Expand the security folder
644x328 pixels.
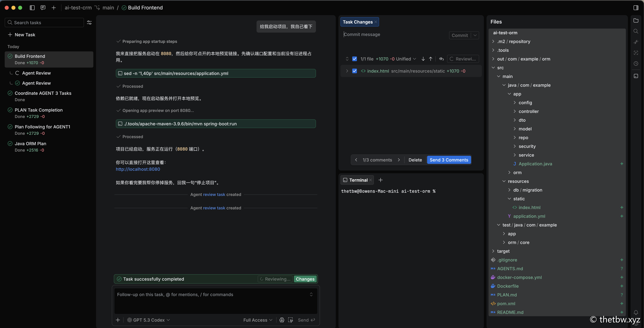pyautogui.click(x=527, y=146)
